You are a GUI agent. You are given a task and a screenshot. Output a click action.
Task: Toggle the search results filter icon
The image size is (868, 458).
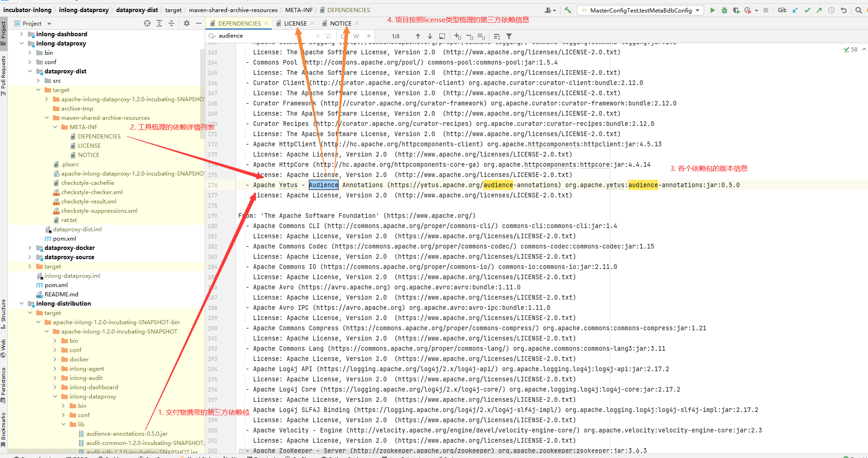pos(509,36)
